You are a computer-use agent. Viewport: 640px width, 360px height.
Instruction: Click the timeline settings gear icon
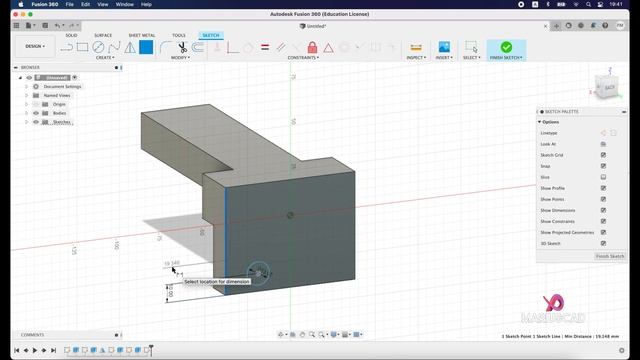(x=622, y=350)
